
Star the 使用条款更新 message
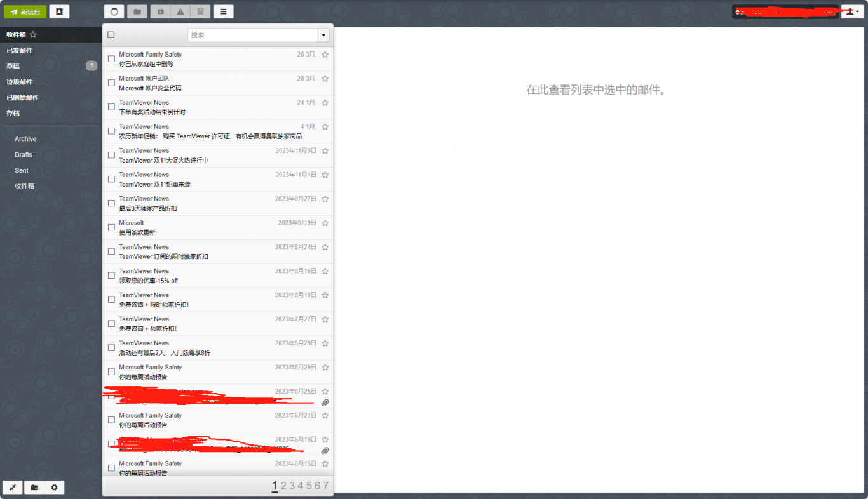pyautogui.click(x=325, y=223)
